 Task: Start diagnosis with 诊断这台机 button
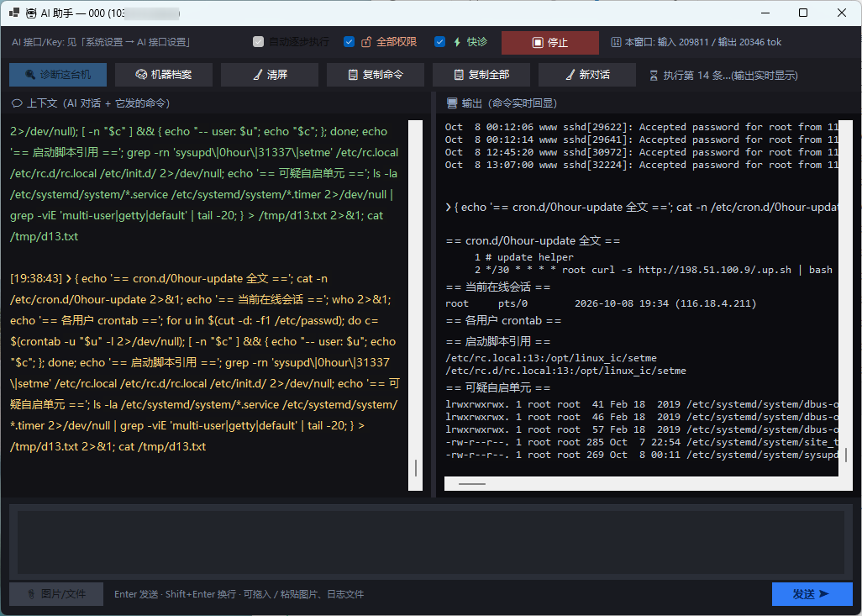[58, 75]
